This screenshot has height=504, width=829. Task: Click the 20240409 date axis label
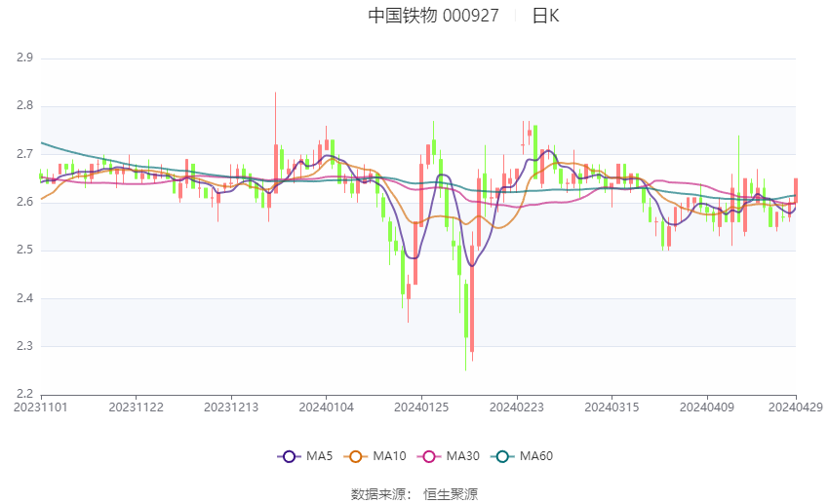[707, 407]
